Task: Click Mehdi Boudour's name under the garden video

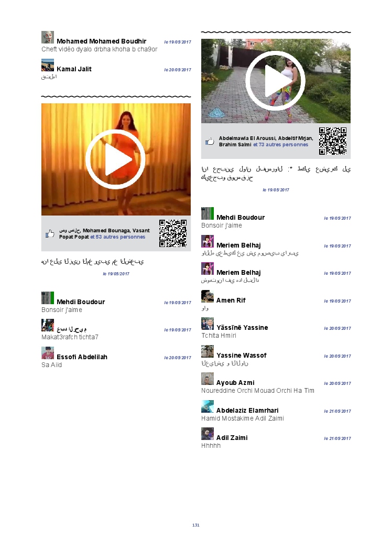Action: (241, 218)
